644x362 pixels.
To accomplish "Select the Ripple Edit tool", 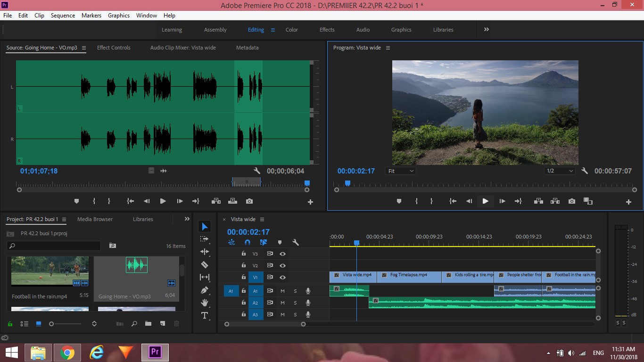I will pyautogui.click(x=204, y=252).
